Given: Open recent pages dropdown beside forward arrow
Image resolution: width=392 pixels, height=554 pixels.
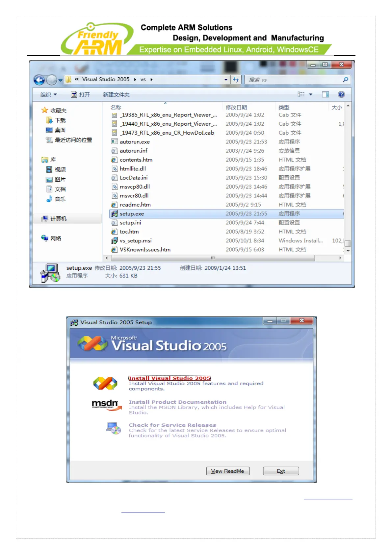Looking at the screenshot, I should [x=60, y=80].
